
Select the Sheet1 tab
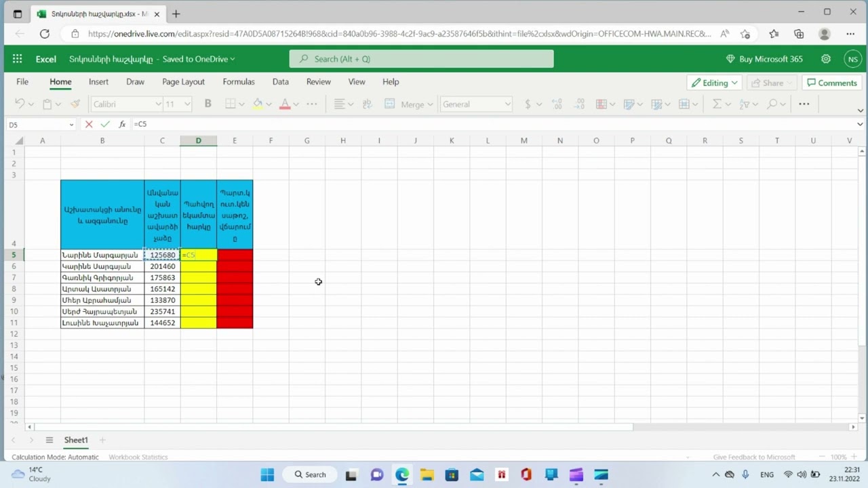[76, 440]
